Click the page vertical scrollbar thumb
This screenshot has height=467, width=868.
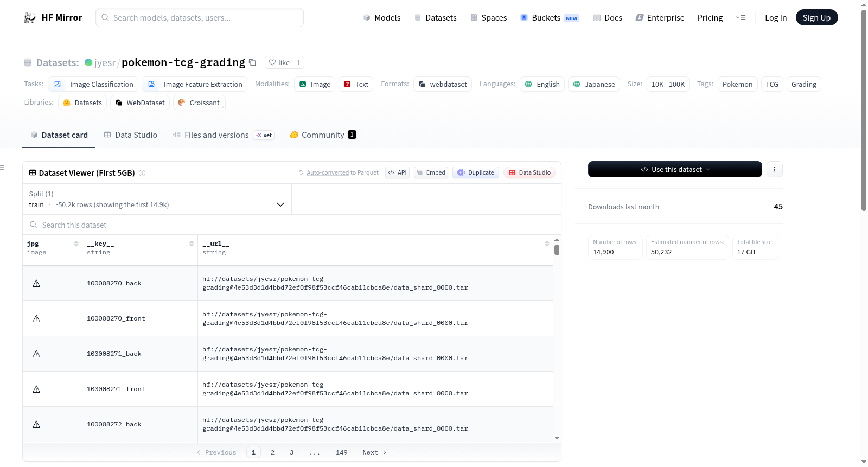(x=864, y=110)
